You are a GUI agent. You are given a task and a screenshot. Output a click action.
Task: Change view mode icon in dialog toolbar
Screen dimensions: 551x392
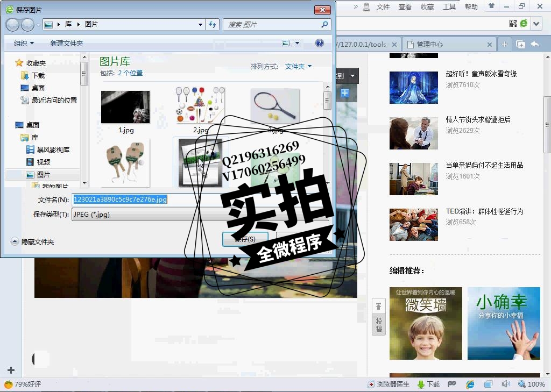(286, 43)
